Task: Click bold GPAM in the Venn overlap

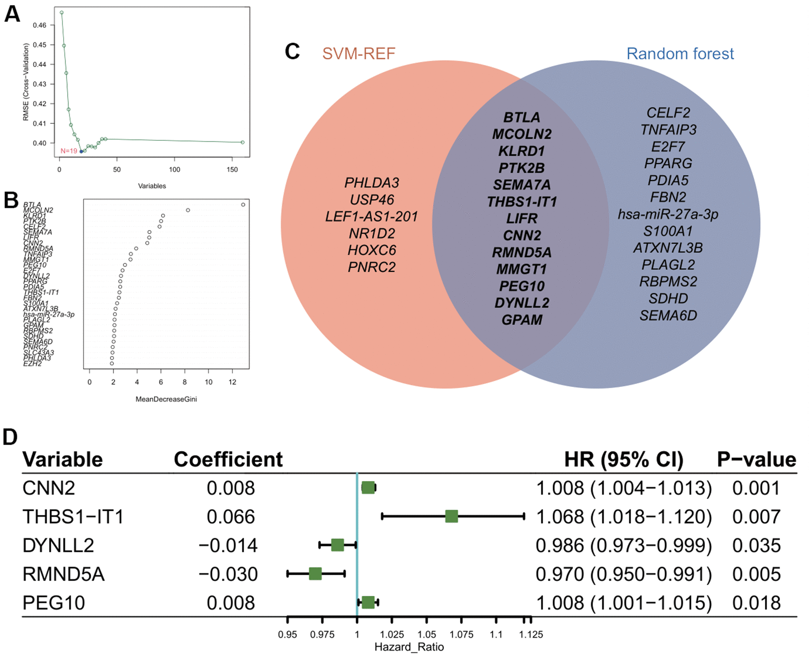Action: point(522,320)
